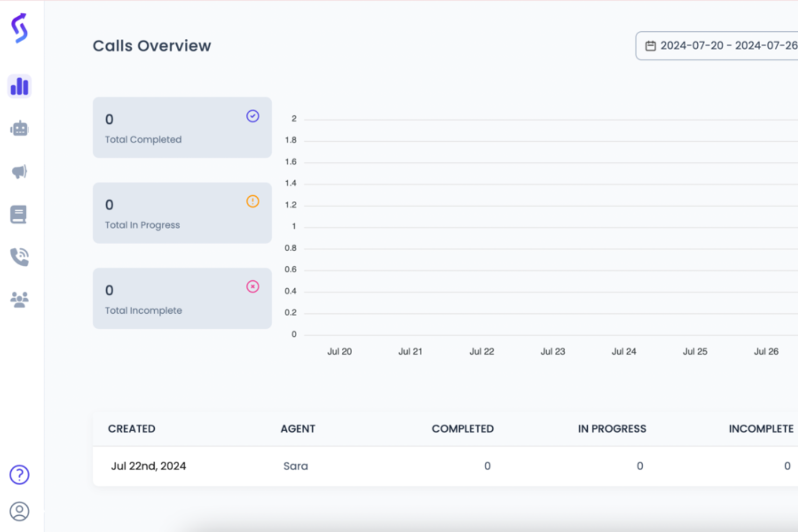
Task: Click the Total Completed check circle icon
Action: point(252,116)
